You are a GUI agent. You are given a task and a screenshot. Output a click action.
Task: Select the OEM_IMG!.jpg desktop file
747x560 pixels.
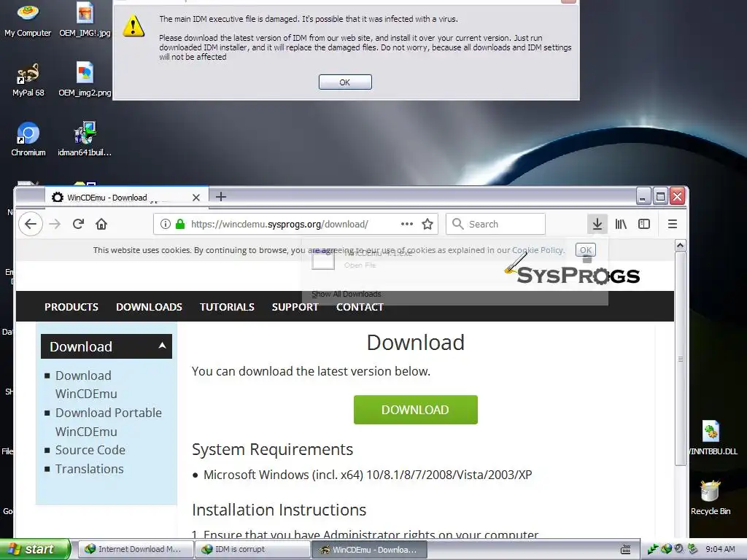pos(85,20)
